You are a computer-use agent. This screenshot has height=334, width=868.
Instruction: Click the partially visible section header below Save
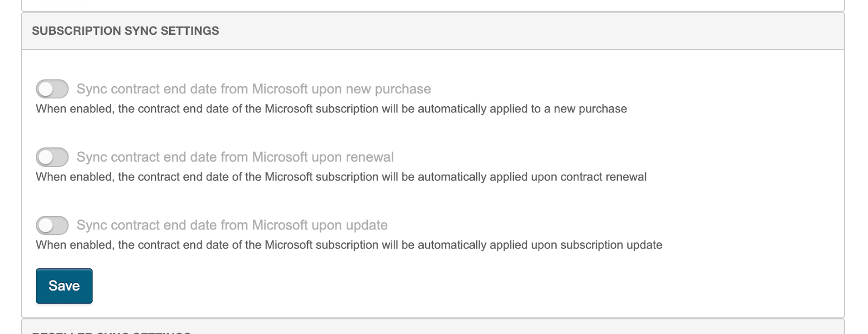(x=111, y=331)
